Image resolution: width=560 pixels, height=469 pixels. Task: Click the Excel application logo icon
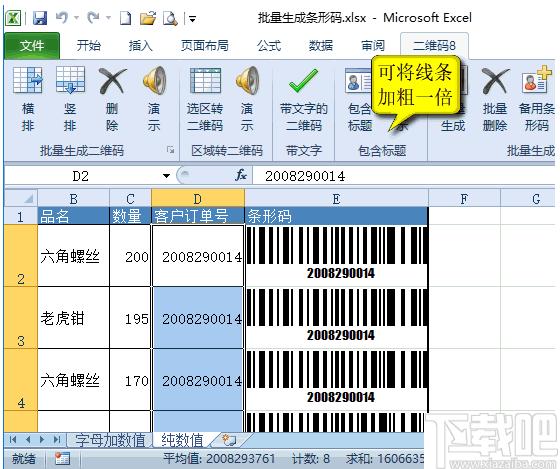click(13, 18)
